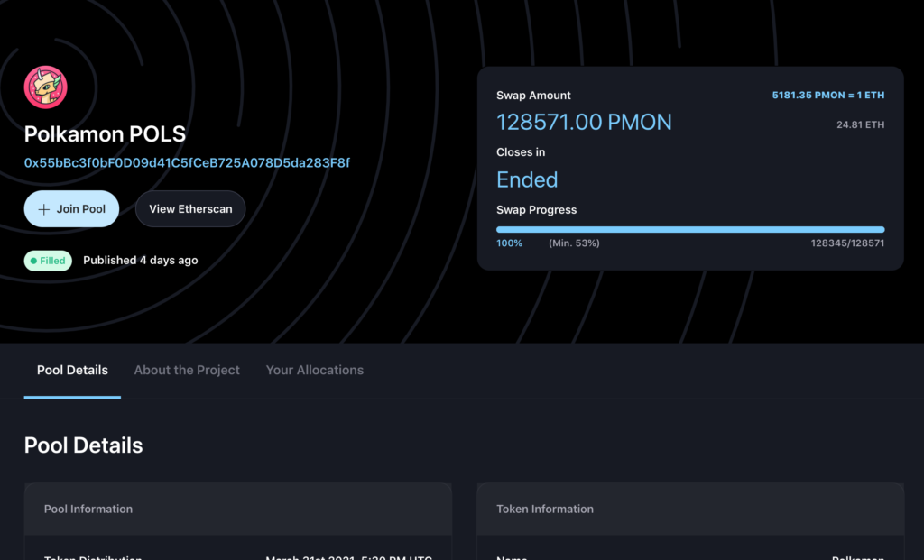This screenshot has height=560, width=924.
Task: Open the 0x55bBc3f0 contract address link
Action: [187, 162]
